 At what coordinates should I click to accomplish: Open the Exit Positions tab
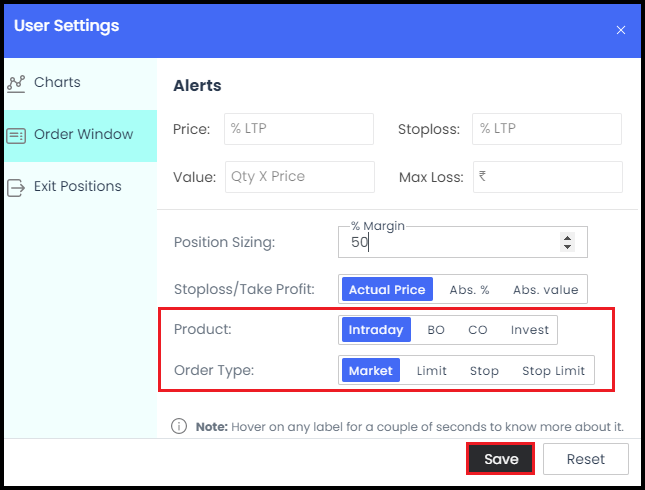(81, 188)
